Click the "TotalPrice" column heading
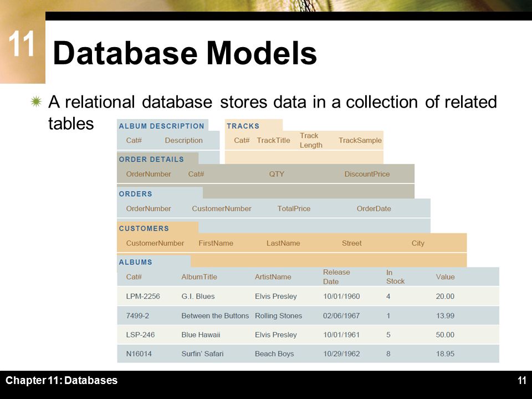The image size is (532, 399). pos(294,209)
